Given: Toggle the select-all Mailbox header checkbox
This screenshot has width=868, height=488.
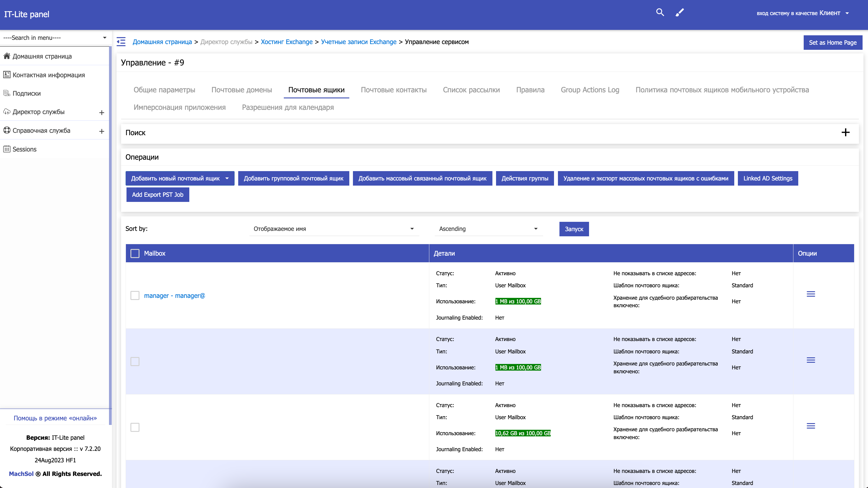Looking at the screenshot, I should point(135,253).
